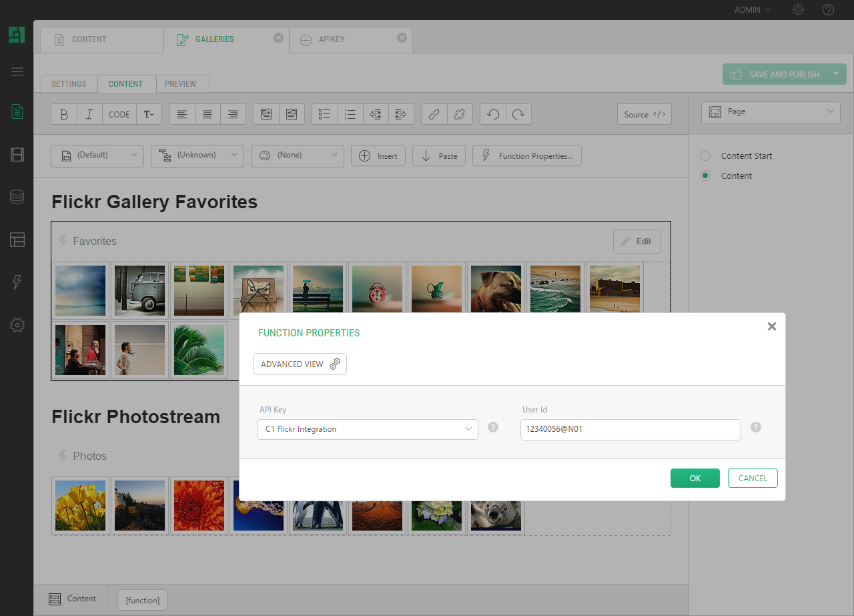Click the Bold formatting icon

(x=64, y=114)
